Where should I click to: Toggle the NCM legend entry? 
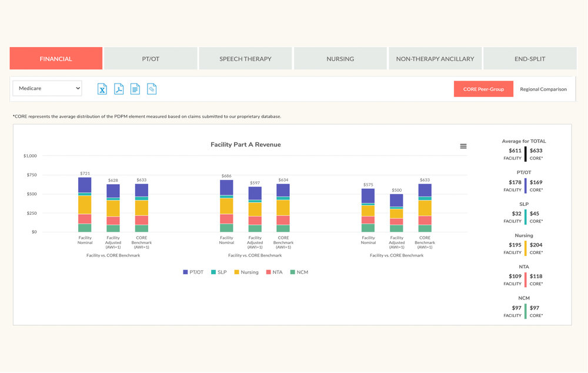[x=299, y=272]
